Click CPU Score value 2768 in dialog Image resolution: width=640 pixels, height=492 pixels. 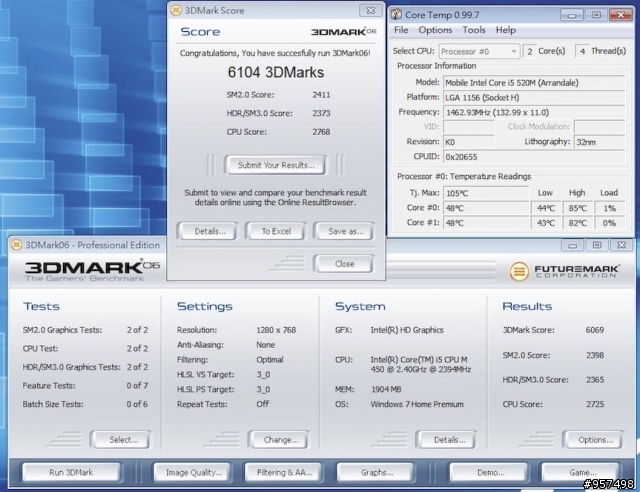pos(321,132)
